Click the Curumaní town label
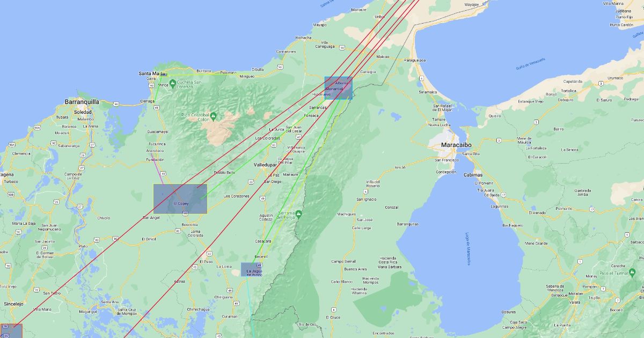Viewport: 644px width, 338px height. pyautogui.click(x=230, y=316)
